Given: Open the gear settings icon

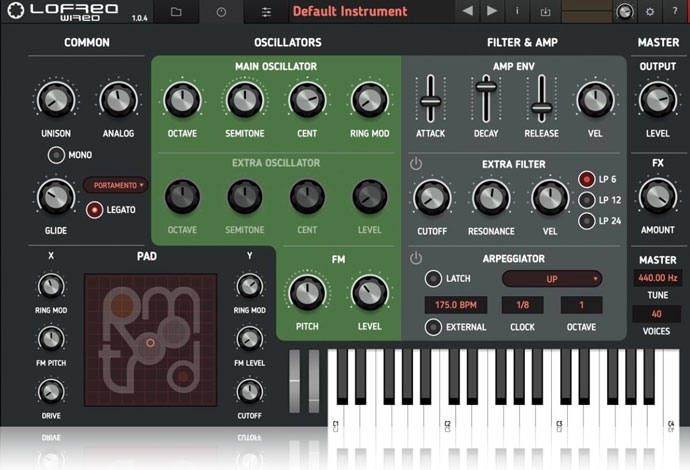Looking at the screenshot, I should click(650, 12).
